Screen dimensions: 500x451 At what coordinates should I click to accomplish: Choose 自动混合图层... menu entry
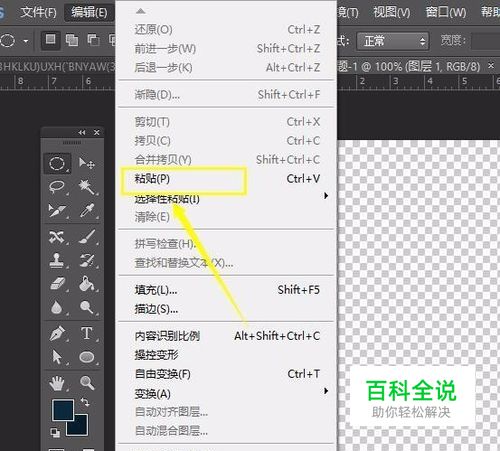227,431
